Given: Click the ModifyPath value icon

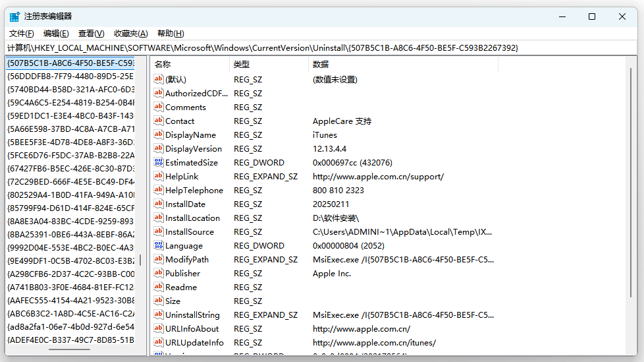Looking at the screenshot, I should click(x=159, y=259).
